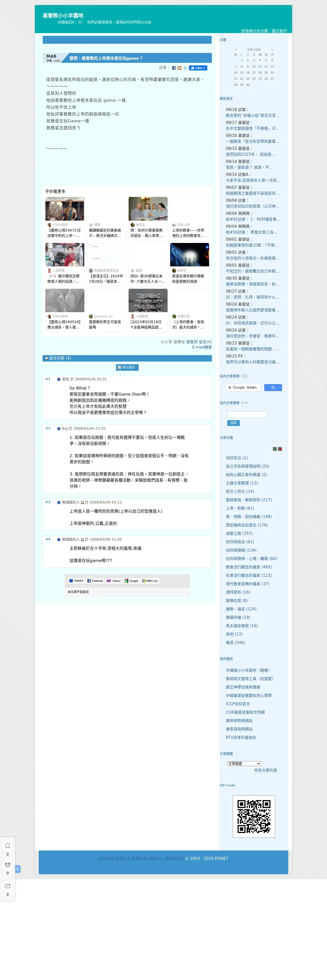This screenshot has height=980, width=327.
Task: Open the message icon next to 無頭路的人 in comment #4
Action: click(x=82, y=539)
